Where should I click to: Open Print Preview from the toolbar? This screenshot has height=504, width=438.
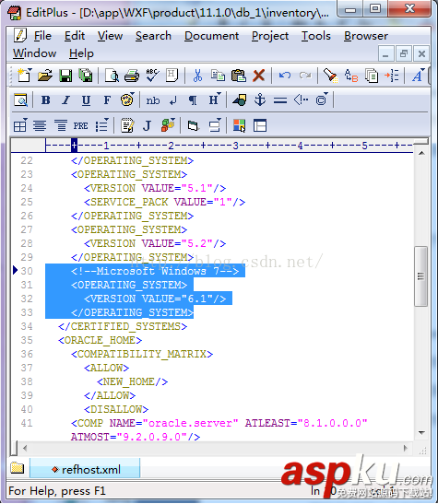(x=112, y=76)
